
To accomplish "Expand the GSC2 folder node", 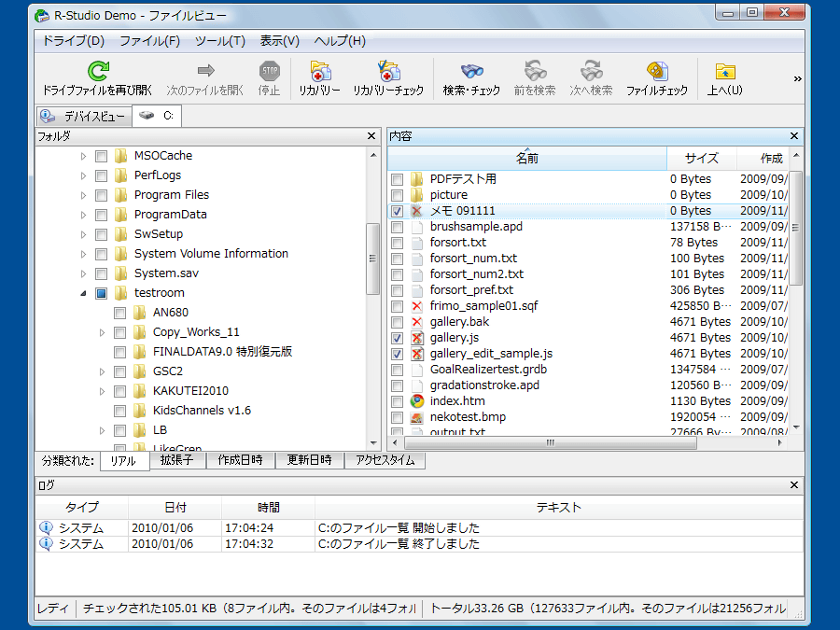I will click(103, 371).
